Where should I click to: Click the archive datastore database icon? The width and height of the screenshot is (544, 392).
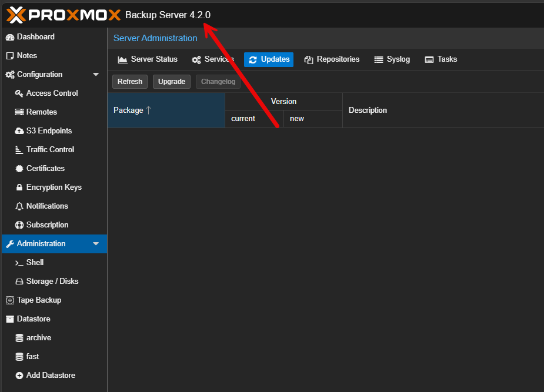pyautogui.click(x=19, y=338)
